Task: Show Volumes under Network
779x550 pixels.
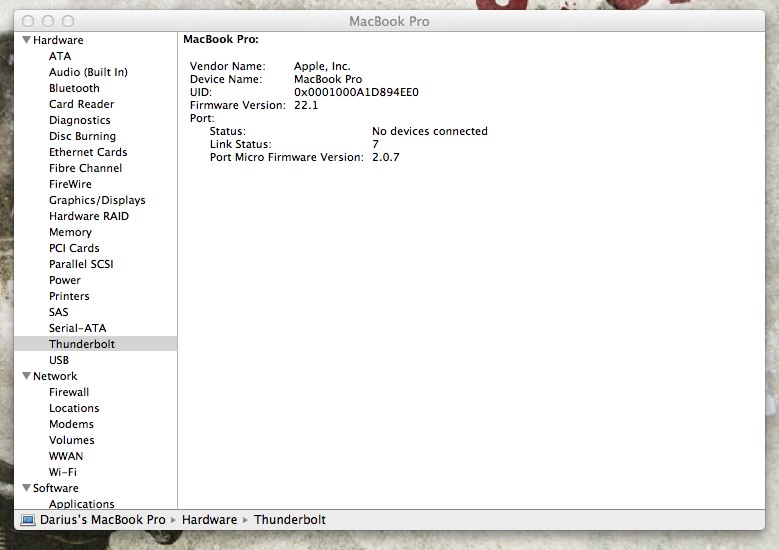Action: (72, 440)
